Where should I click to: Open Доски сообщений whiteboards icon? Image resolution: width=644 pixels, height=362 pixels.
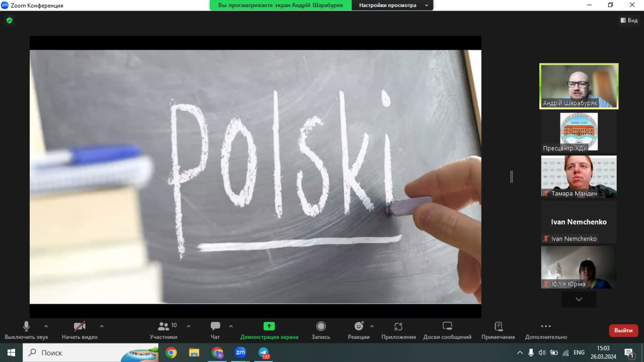(447, 326)
